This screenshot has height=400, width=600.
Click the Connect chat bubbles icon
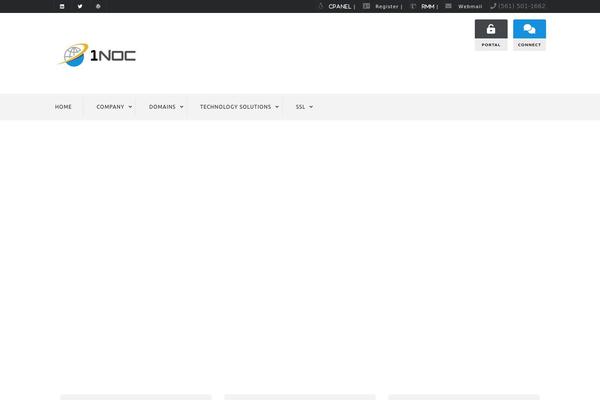[530, 29]
